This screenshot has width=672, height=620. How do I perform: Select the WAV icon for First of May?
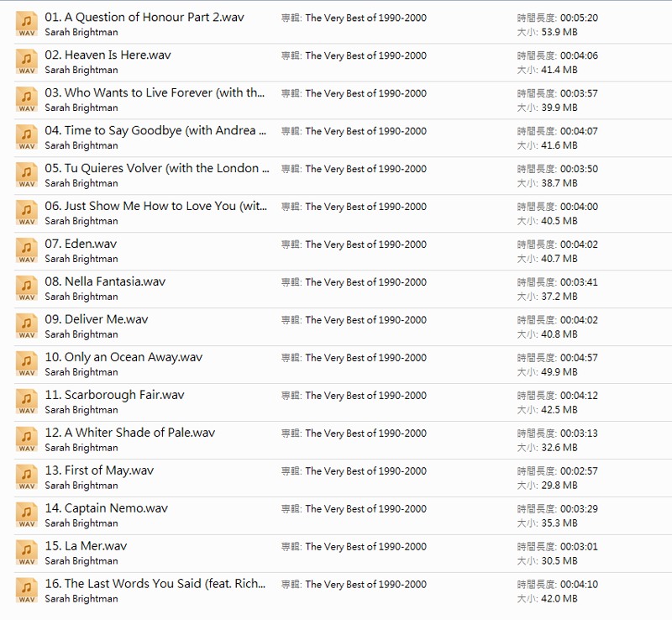[27, 478]
